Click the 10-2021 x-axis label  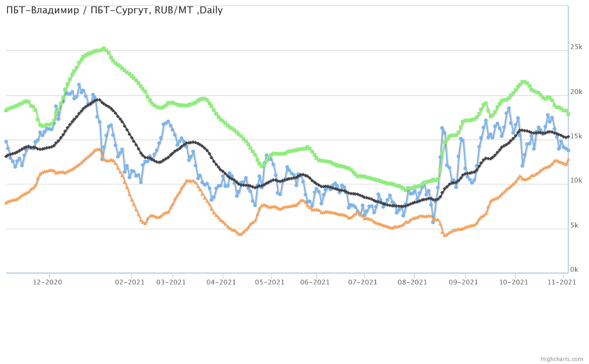(x=513, y=282)
